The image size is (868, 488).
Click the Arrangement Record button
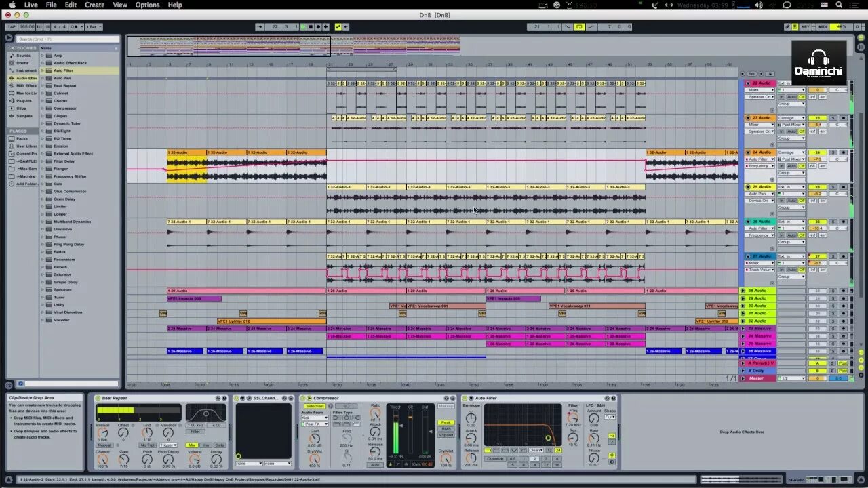click(318, 26)
